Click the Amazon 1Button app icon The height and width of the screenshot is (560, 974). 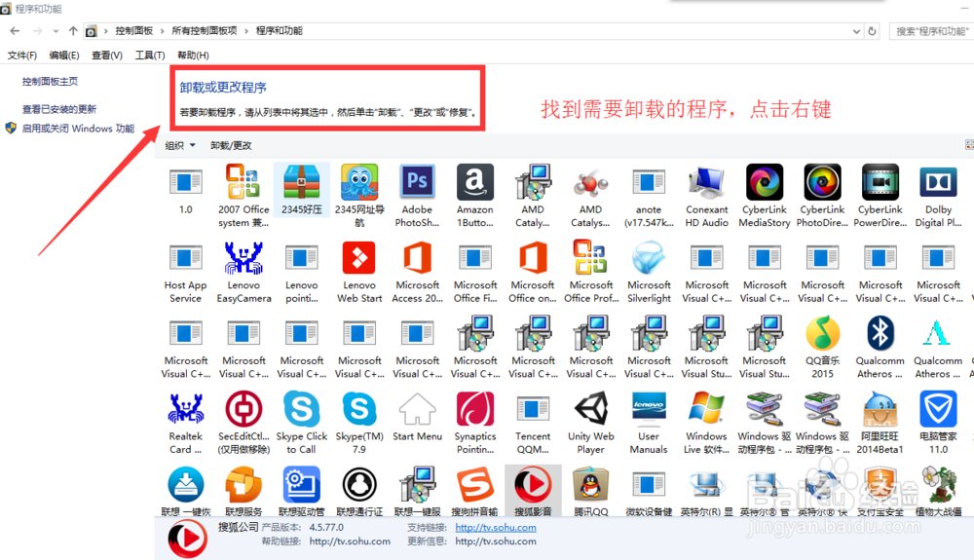[474, 196]
